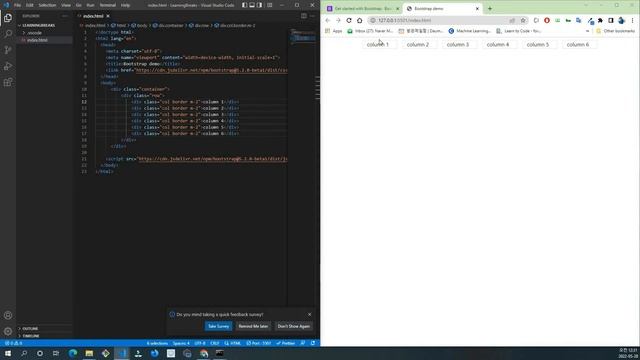
Task: Open Chrome's side panel icon
Action: tap(611, 20)
